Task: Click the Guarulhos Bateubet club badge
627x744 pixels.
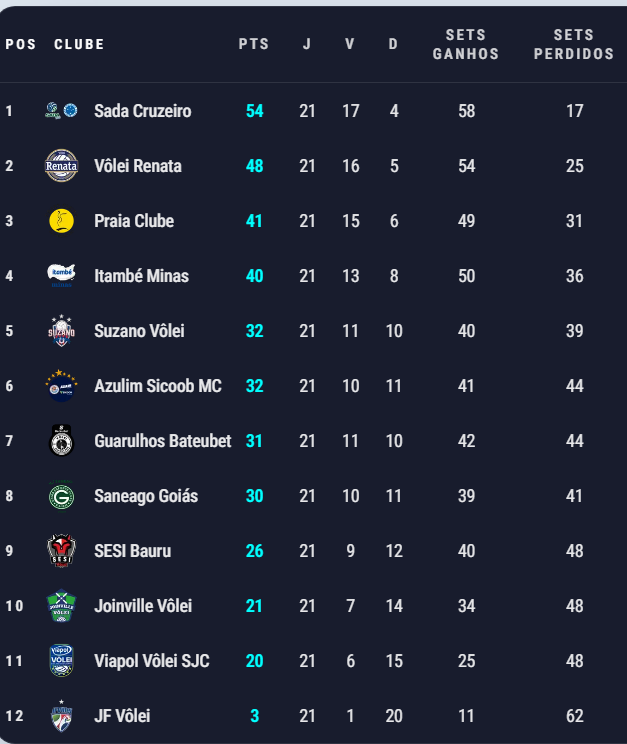Action: [61, 441]
